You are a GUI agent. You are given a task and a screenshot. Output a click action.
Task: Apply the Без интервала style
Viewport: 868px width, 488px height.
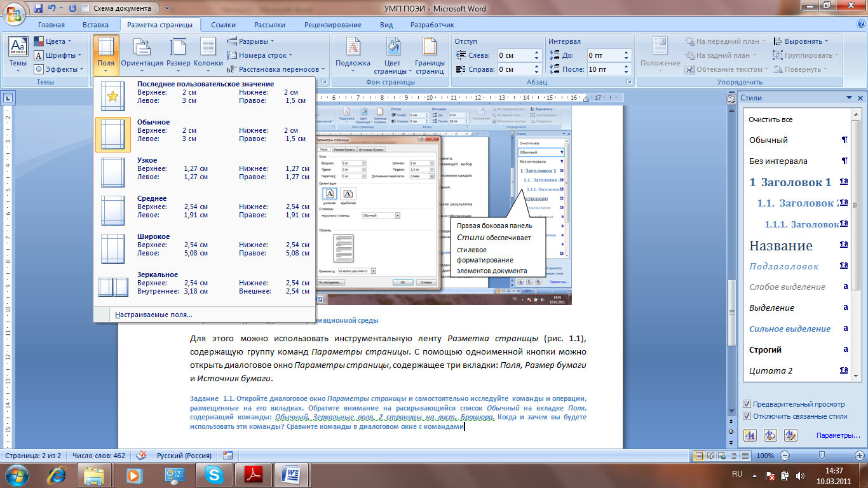coord(798,161)
